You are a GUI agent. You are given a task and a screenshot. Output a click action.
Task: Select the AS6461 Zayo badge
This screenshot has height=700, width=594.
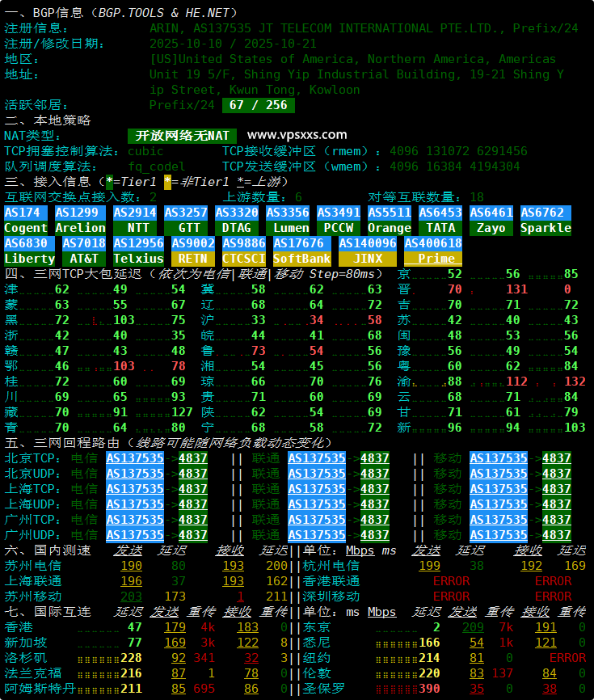491,220
